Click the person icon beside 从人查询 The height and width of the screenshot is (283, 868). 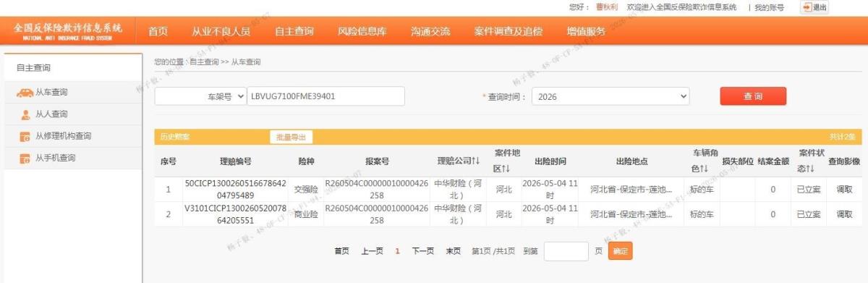(25, 114)
